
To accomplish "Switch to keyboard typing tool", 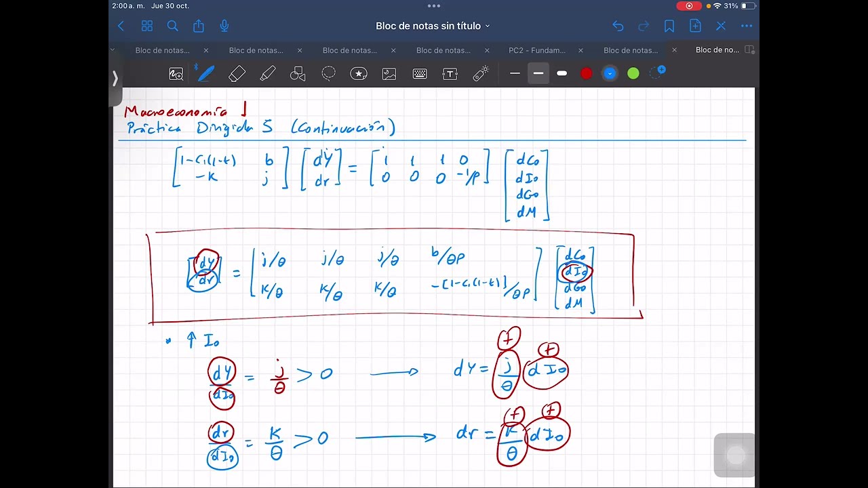I will [x=420, y=74].
